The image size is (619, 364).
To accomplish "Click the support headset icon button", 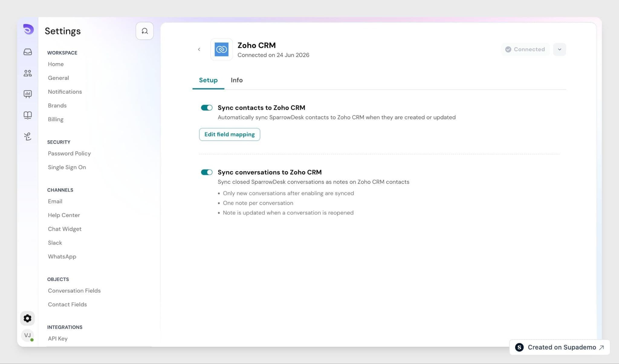I will coord(144,31).
